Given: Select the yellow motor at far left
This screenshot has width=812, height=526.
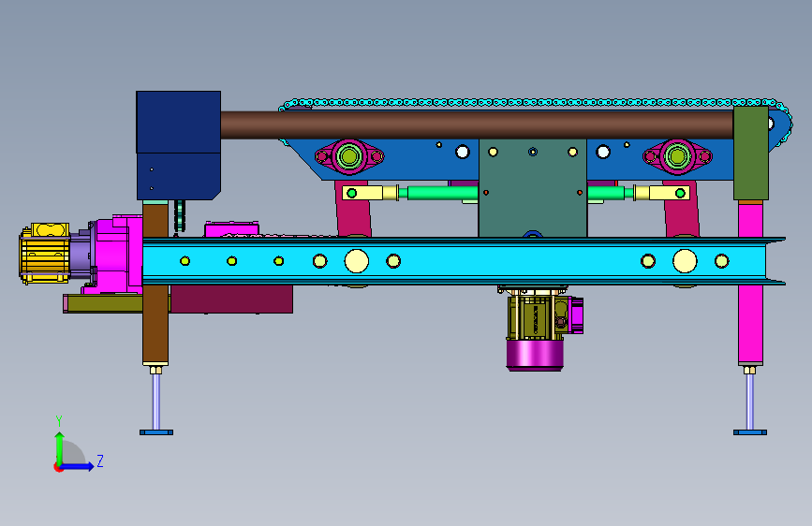Looking at the screenshot, I should pyautogui.click(x=45, y=253).
